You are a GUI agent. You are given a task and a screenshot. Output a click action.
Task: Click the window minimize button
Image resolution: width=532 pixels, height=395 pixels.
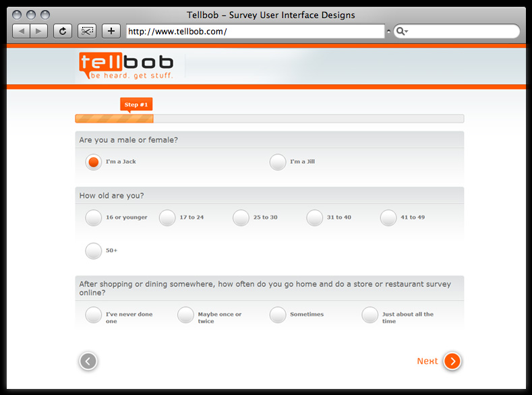pyautogui.click(x=31, y=15)
